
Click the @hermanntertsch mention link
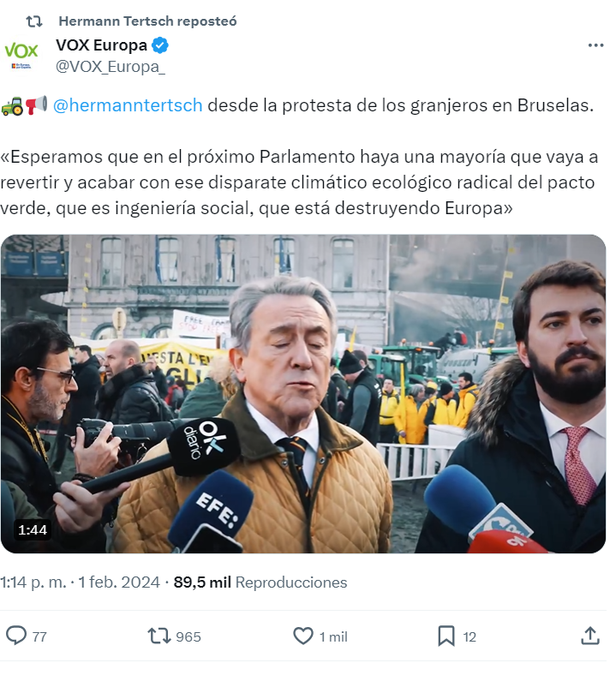coord(128,105)
